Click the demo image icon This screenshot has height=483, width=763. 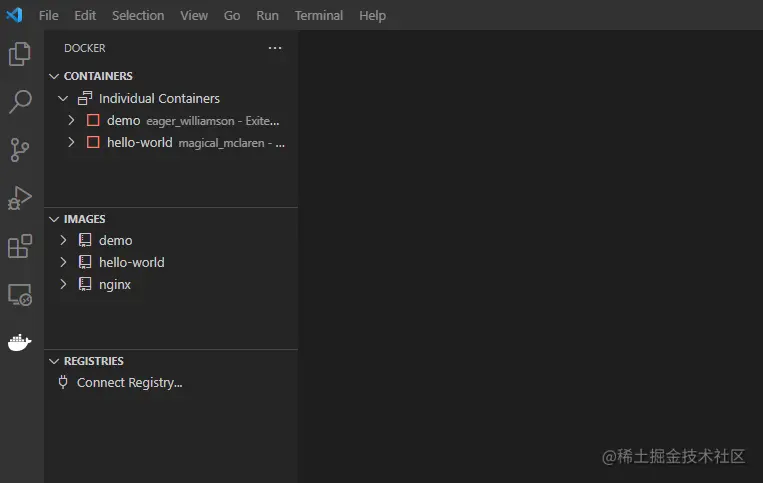pos(85,240)
